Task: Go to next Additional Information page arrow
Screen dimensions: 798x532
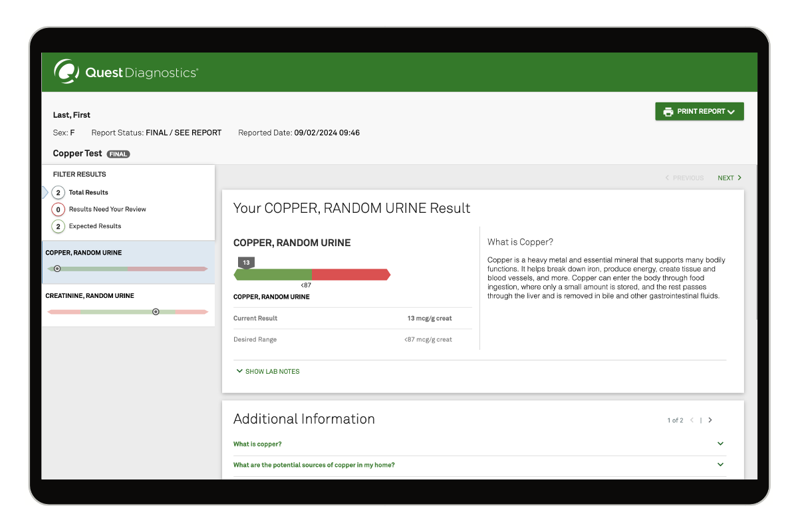Action: tap(710, 420)
